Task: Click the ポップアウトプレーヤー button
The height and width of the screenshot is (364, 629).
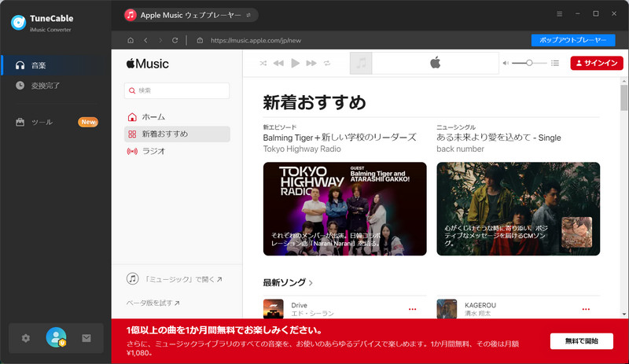Action: tap(573, 40)
